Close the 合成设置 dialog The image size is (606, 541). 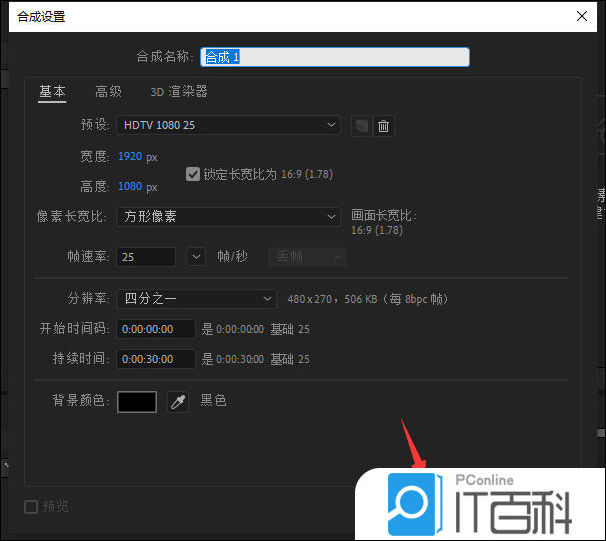point(582,16)
